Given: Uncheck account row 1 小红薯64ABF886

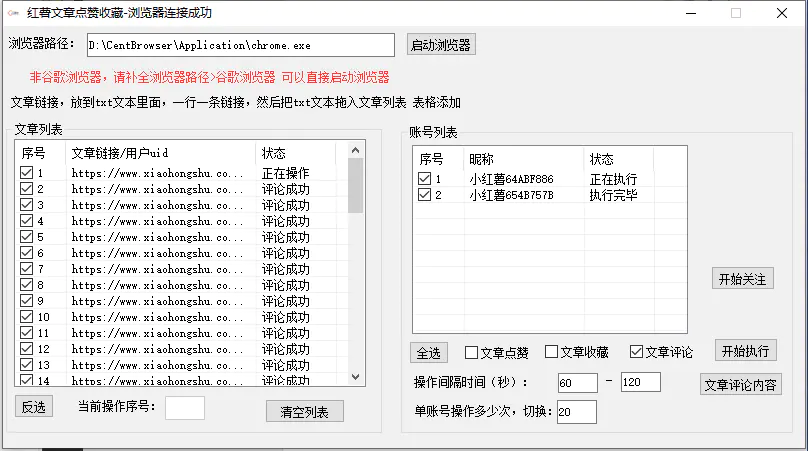Looking at the screenshot, I should 425,179.
